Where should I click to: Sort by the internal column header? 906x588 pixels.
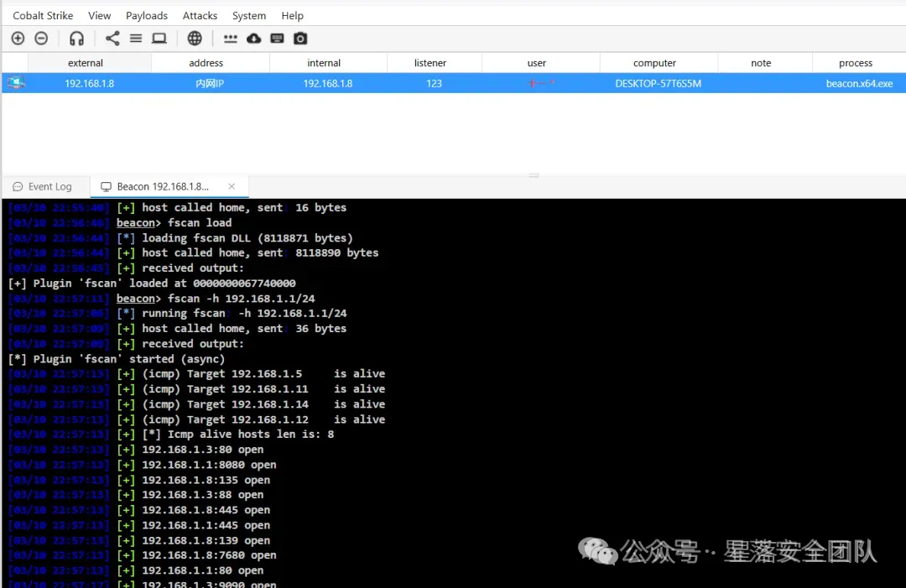click(324, 63)
